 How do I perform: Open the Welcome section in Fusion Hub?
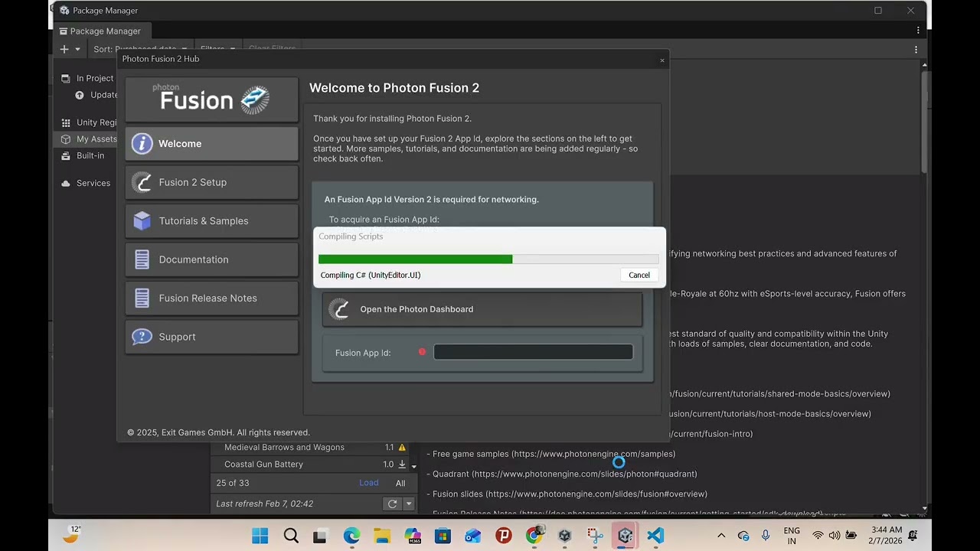click(x=212, y=144)
